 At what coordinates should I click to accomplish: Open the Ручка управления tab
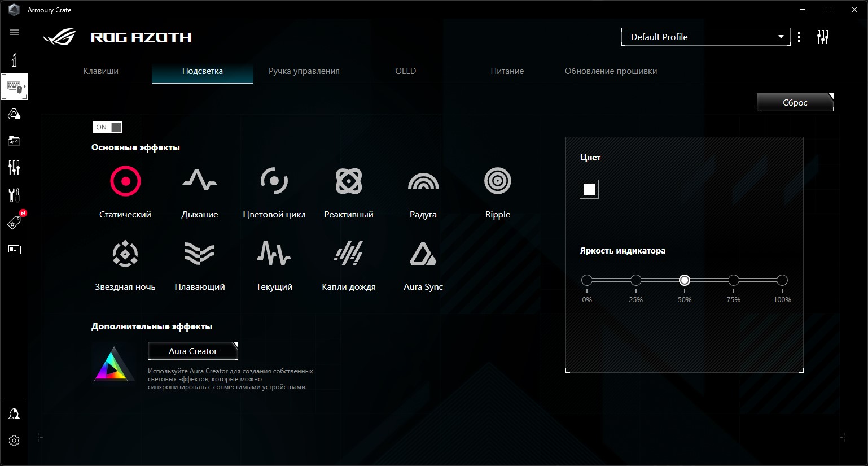coord(304,71)
